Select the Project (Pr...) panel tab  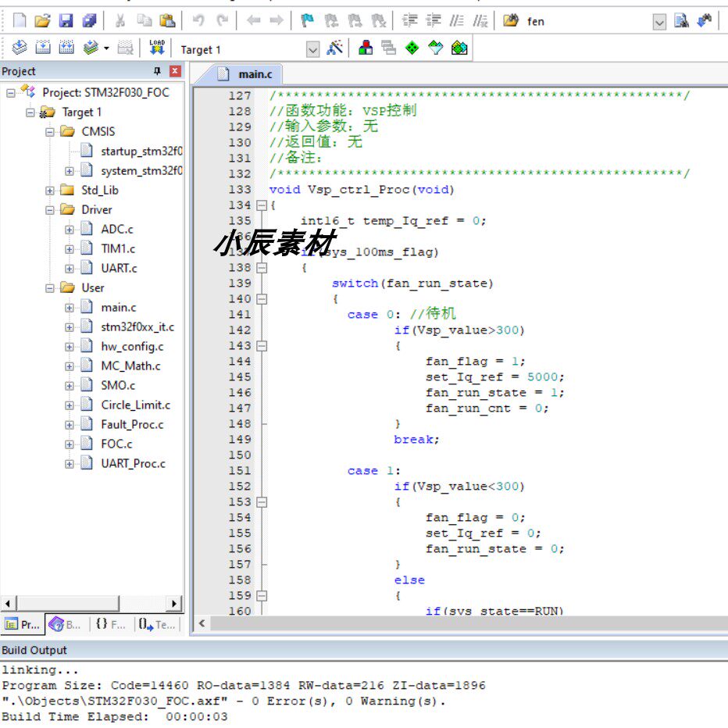click(23, 624)
